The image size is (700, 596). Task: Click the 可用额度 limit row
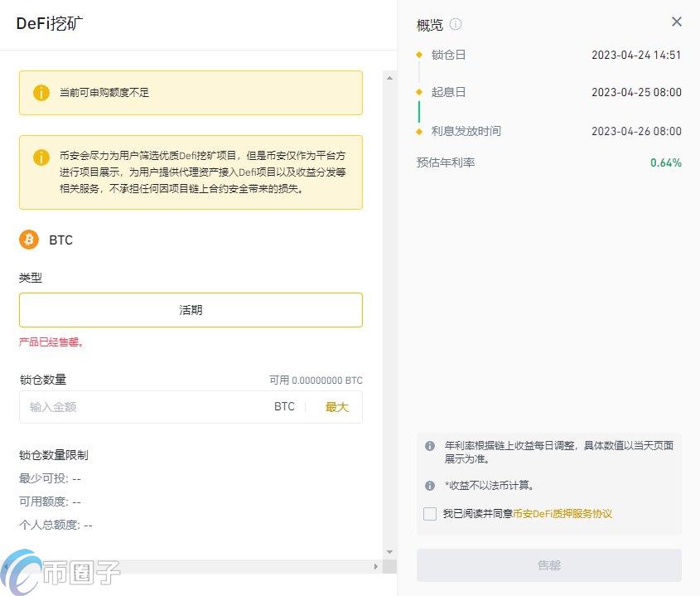click(x=50, y=502)
